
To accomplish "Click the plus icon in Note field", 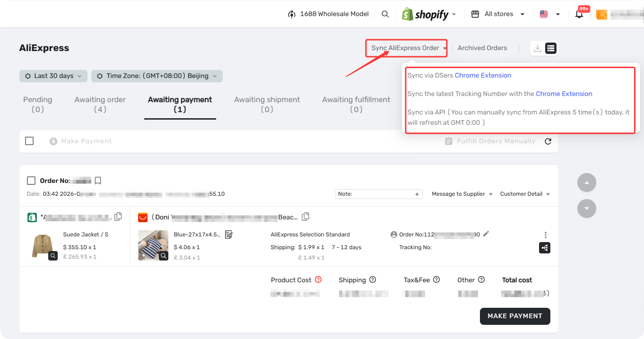I will coord(417,194).
